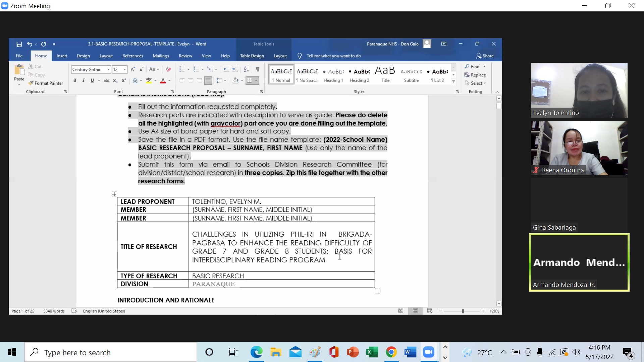Viewport: 644px width, 362px height.
Task: Adjust the zoom slider in status bar
Action: [463, 311]
